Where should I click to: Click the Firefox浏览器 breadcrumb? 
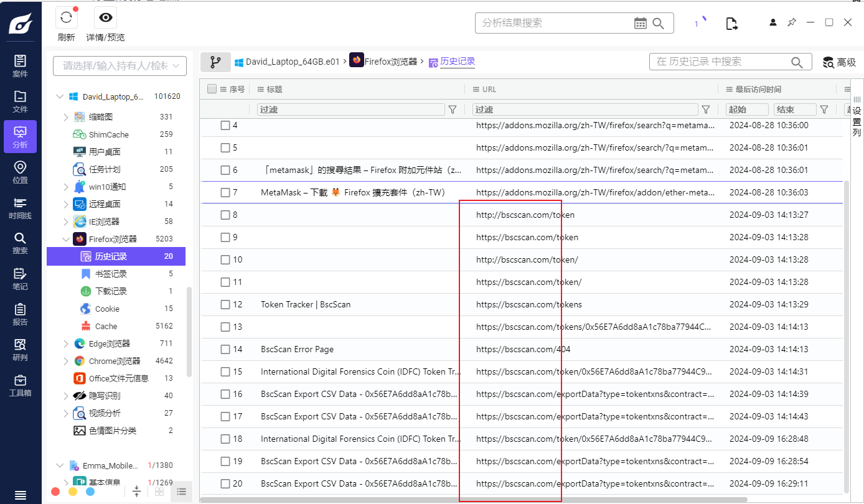pos(383,62)
